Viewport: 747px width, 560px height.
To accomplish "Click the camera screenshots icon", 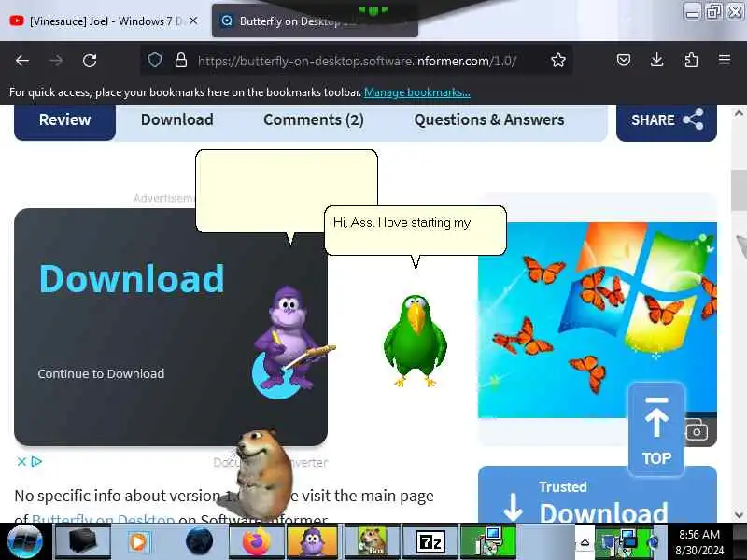I will tap(697, 431).
